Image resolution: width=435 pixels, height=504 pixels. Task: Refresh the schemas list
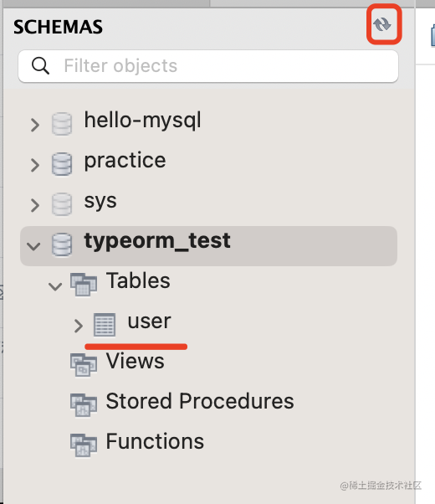382,24
